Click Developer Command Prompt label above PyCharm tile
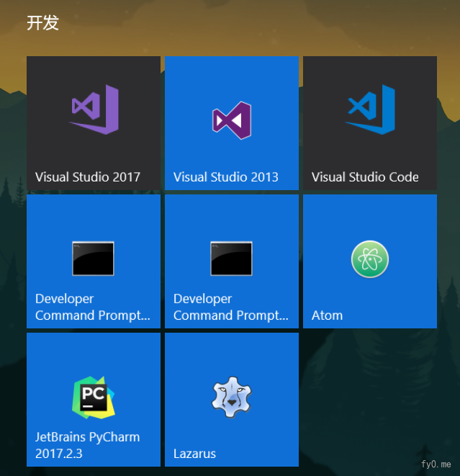The image size is (460, 476). [x=93, y=307]
